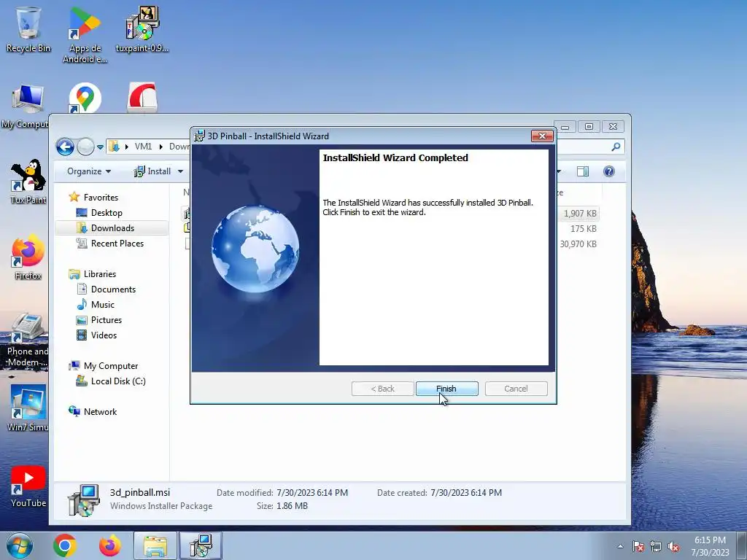
Task: Select the Google Maps desktop shortcut
Action: pos(85,98)
